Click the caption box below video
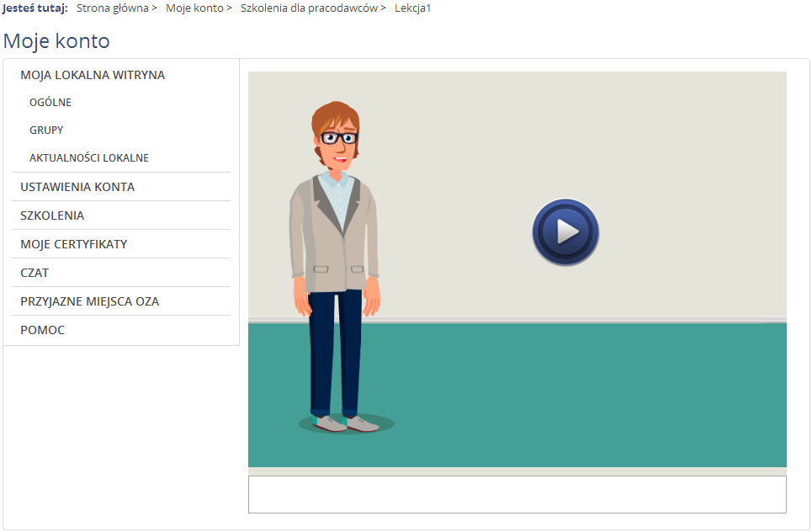The width and height of the screenshot is (812, 532). click(517, 495)
